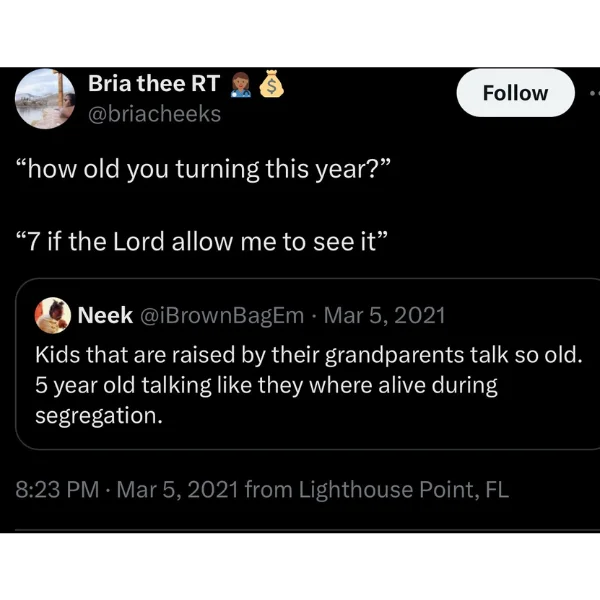
Task: Select the word segregation in quoted tweet
Action: click(x=99, y=416)
